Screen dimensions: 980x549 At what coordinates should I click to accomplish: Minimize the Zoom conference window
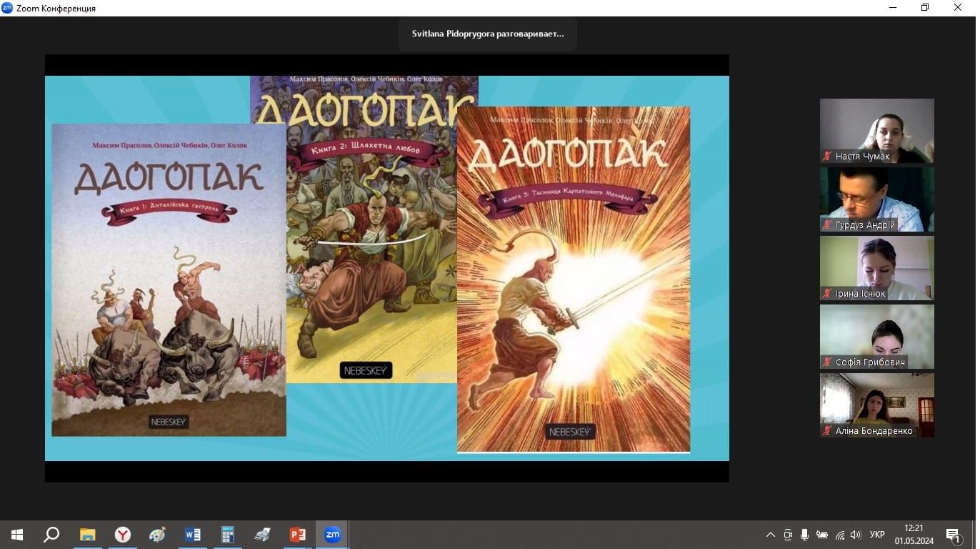[893, 8]
